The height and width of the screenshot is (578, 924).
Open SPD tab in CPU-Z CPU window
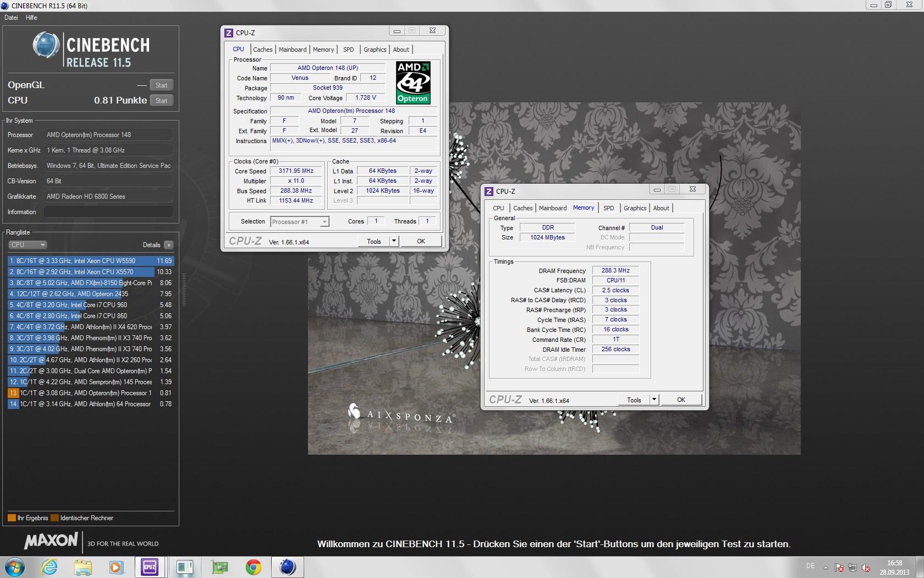coord(349,50)
